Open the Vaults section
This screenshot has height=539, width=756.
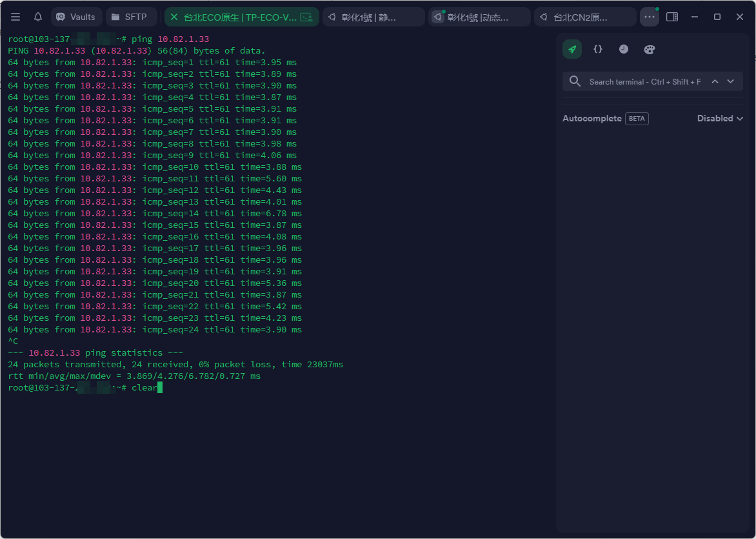click(76, 17)
